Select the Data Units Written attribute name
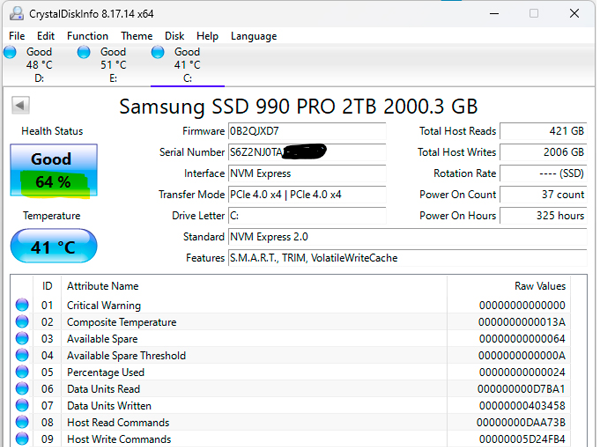 (109, 406)
